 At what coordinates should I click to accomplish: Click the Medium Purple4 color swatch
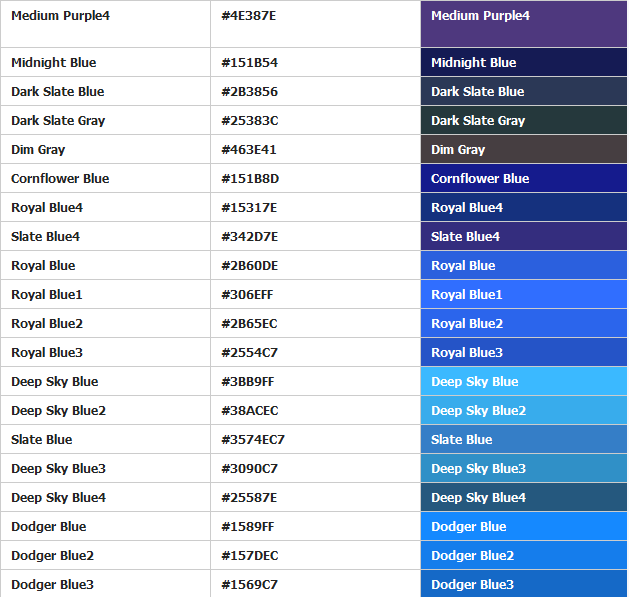pos(523,24)
